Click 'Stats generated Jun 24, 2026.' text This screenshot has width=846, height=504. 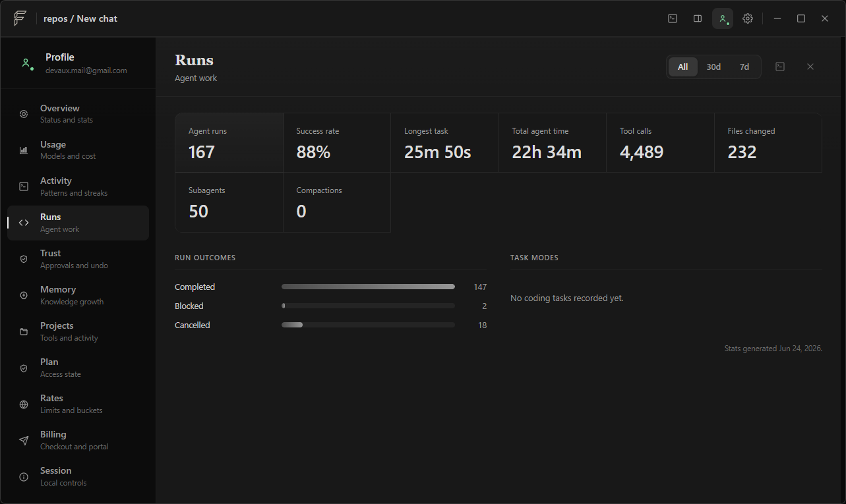773,349
